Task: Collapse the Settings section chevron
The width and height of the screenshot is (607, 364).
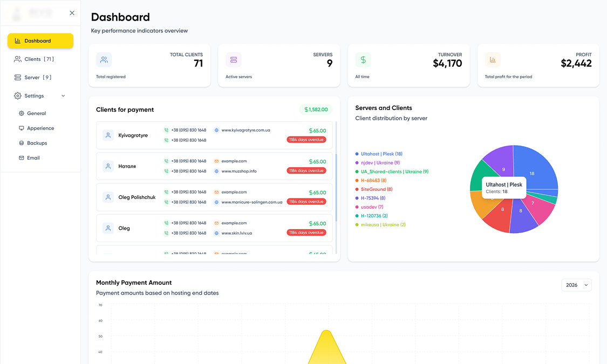Action: tap(62, 95)
